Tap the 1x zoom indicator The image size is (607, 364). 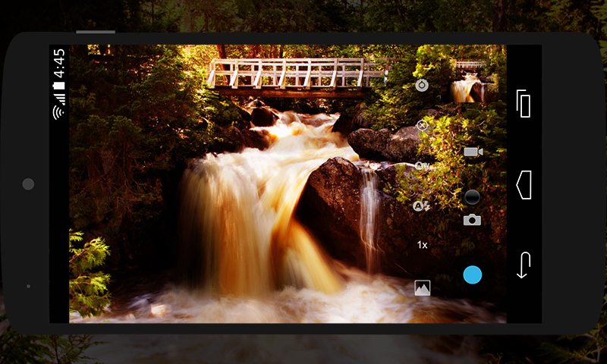(422, 245)
